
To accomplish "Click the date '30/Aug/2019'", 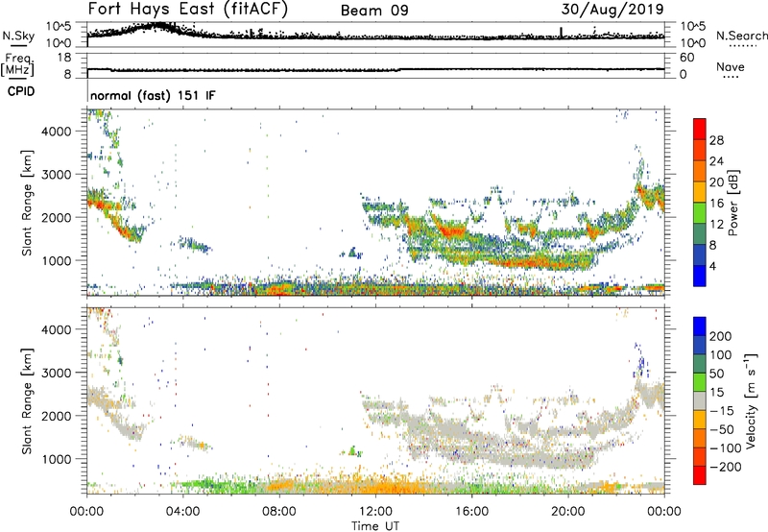I will (x=612, y=10).
